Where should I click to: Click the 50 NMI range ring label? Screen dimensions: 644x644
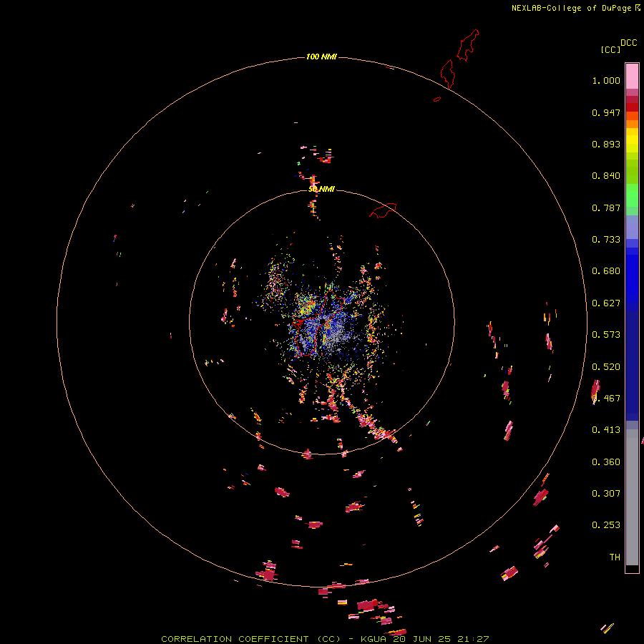[x=321, y=189]
